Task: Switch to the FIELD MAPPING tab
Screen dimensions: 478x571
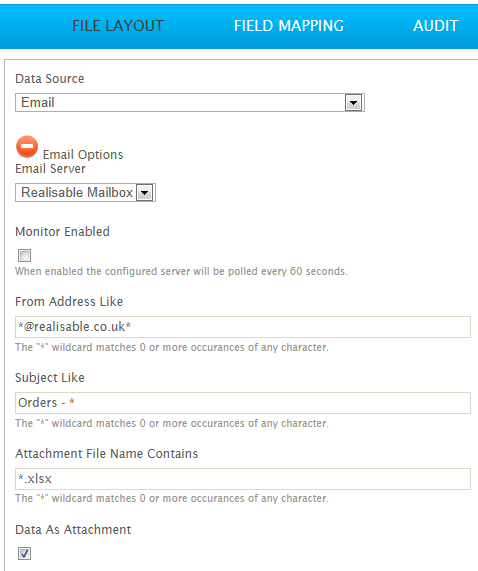Action: pyautogui.click(x=289, y=26)
